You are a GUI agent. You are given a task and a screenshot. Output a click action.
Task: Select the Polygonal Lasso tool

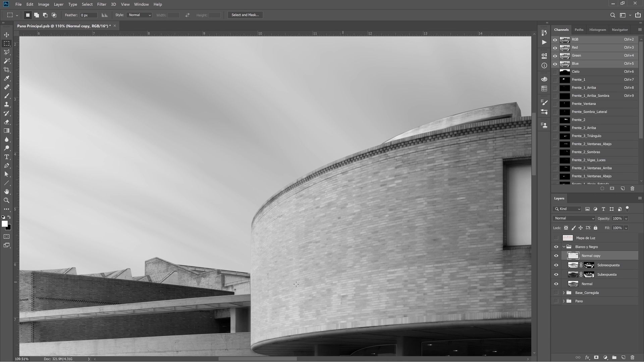coord(7,52)
